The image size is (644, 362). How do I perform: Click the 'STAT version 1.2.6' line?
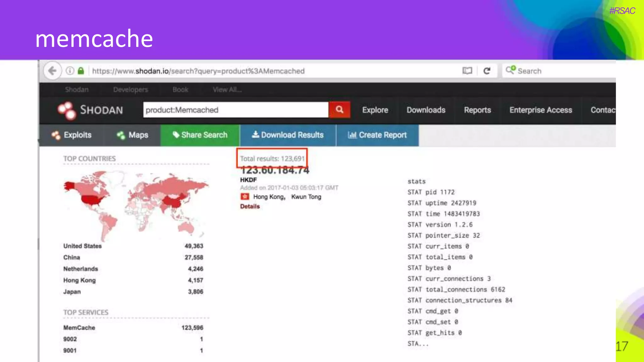click(x=440, y=225)
